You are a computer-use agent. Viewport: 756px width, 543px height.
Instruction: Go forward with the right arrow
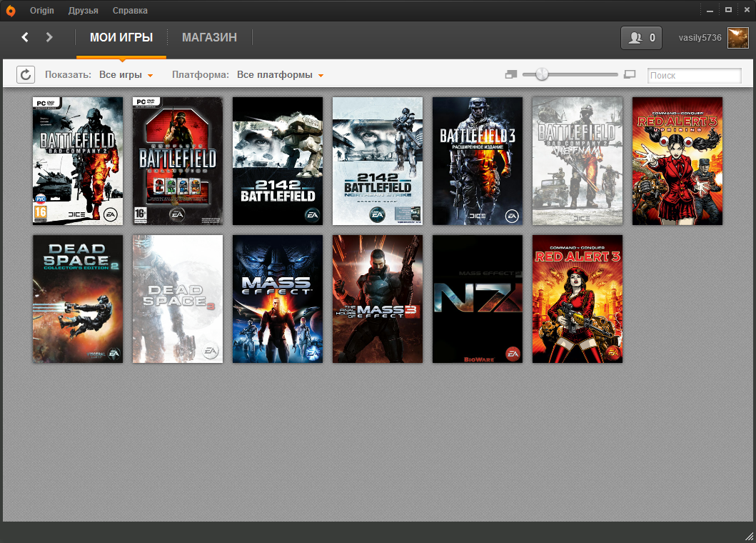tap(49, 37)
